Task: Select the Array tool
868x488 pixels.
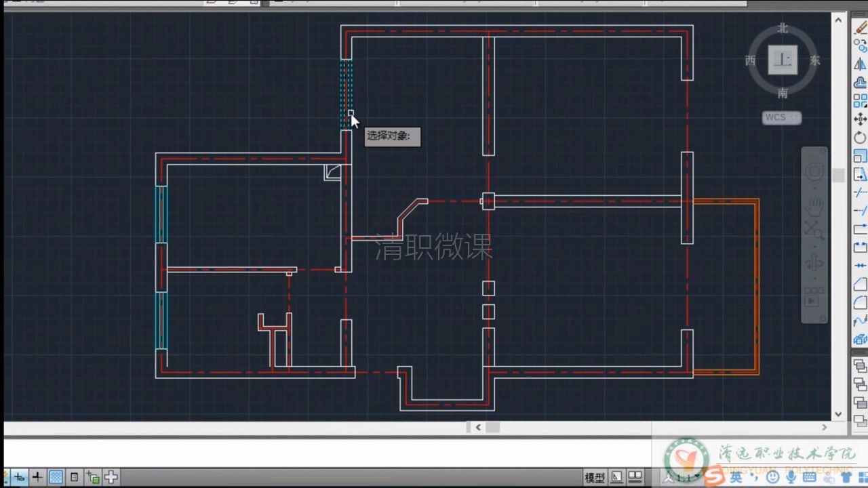Action: point(861,101)
